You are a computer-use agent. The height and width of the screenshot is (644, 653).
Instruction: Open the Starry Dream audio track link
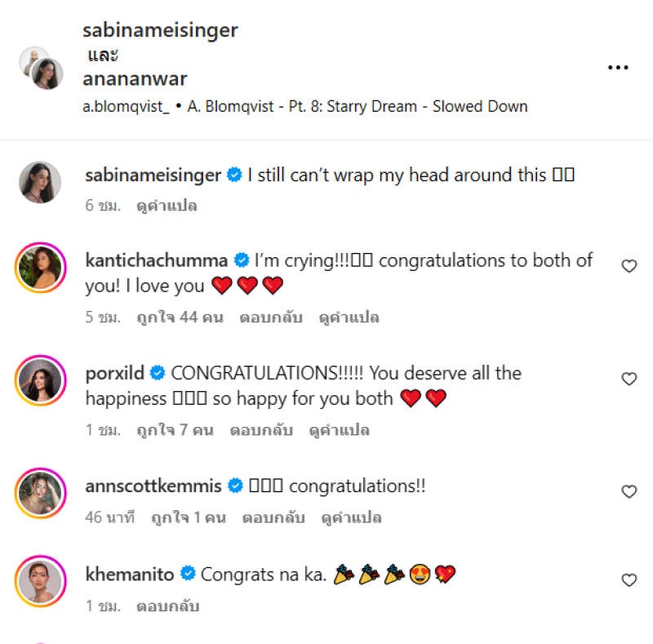(x=357, y=106)
